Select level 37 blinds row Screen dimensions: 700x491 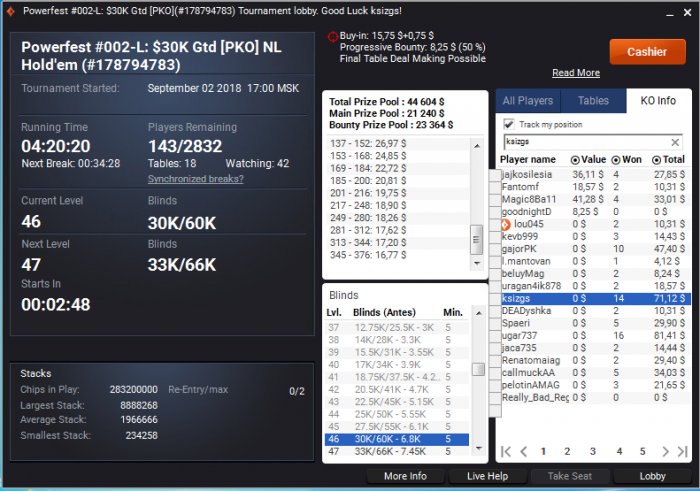tap(397, 328)
